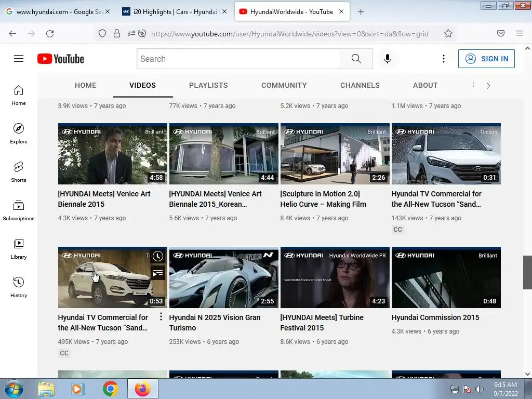Open Explore in the left sidebar
This screenshot has width=532, height=399.
19,134
